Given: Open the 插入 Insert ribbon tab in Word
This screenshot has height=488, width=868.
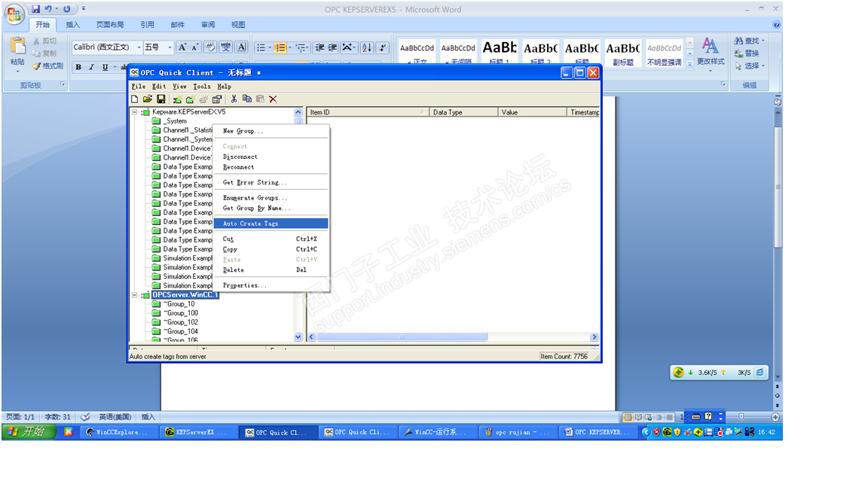Looking at the screenshot, I should coord(72,25).
